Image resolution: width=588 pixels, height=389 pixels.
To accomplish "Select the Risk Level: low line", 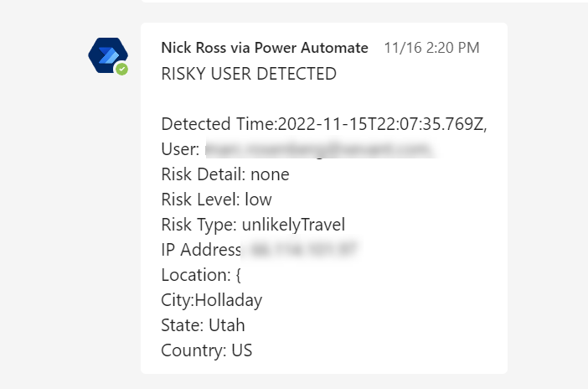I will click(216, 200).
